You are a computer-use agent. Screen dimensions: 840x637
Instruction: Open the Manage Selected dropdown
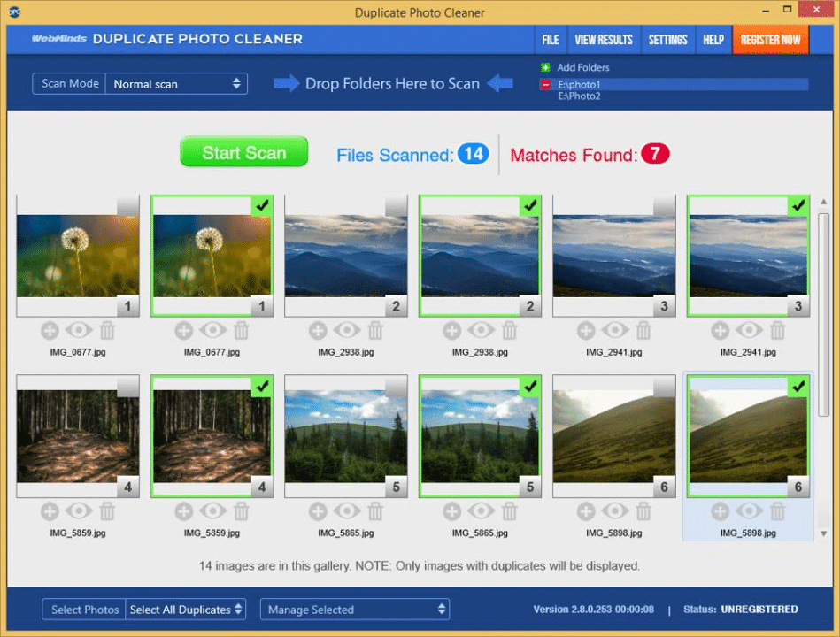click(x=354, y=610)
